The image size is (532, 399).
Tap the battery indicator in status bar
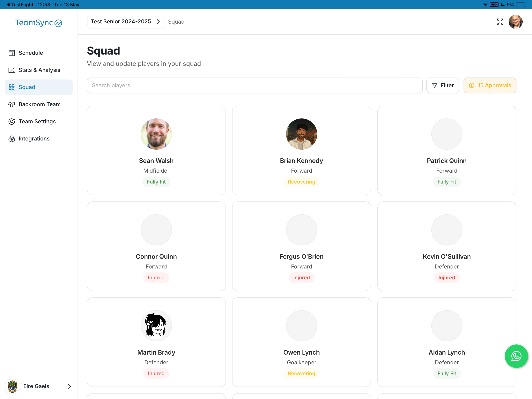(521, 4)
